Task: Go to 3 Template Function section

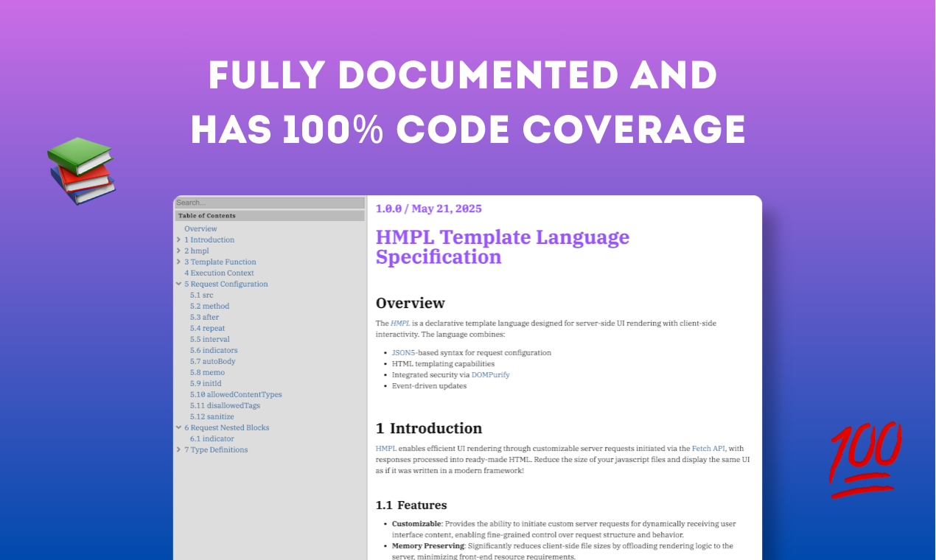Action: click(x=220, y=262)
